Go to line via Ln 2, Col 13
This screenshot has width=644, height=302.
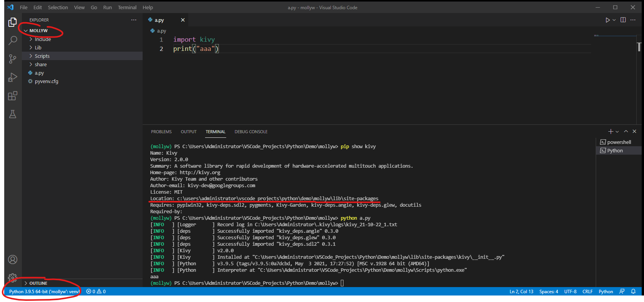point(521,291)
